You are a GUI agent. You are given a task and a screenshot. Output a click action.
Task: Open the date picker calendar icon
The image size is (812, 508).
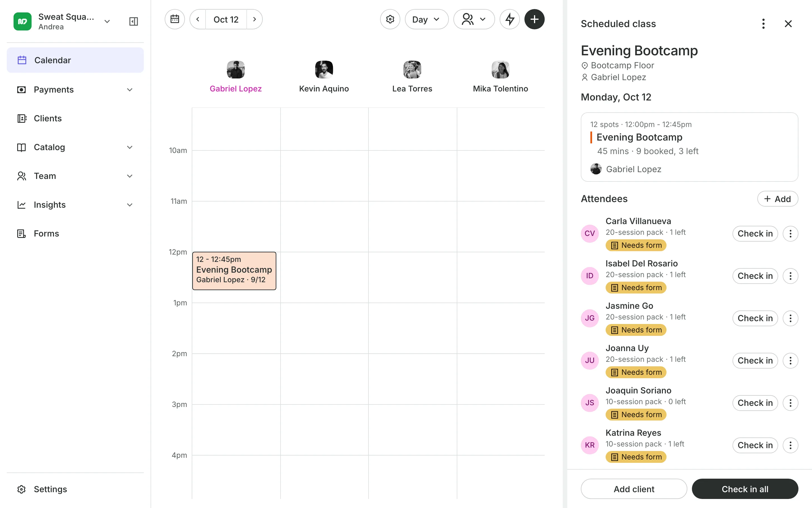(175, 19)
